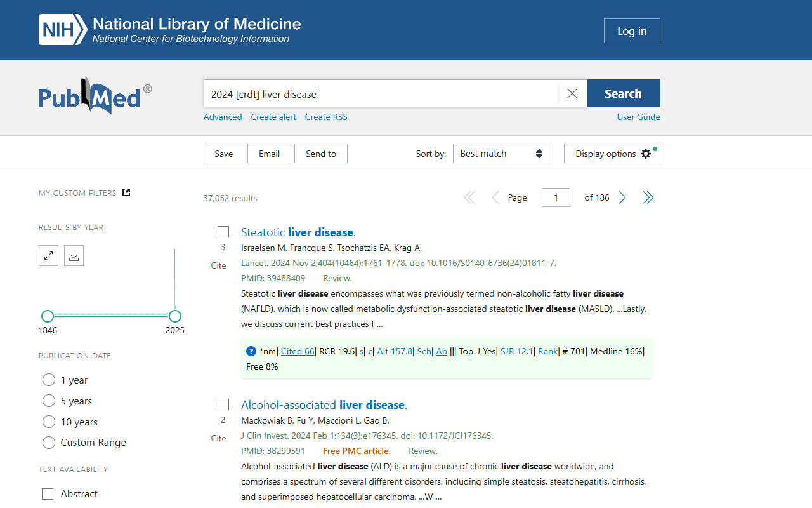This screenshot has width=812, height=508.
Task: Go to the next results page arrow
Action: pos(622,197)
